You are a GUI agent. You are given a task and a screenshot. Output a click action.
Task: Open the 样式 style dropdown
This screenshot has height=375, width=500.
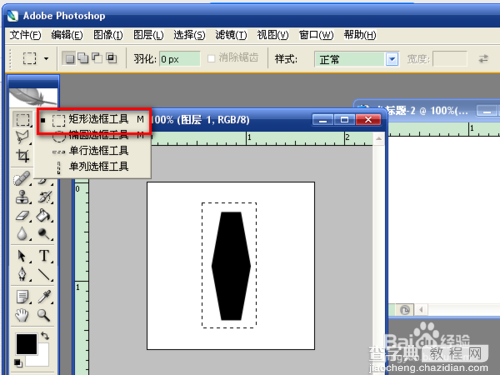coord(392,60)
